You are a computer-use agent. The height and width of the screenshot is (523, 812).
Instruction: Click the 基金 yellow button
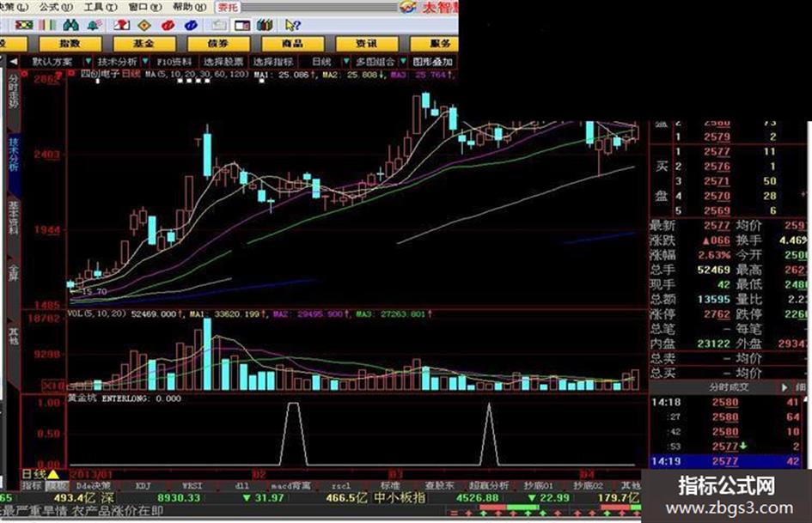[144, 44]
